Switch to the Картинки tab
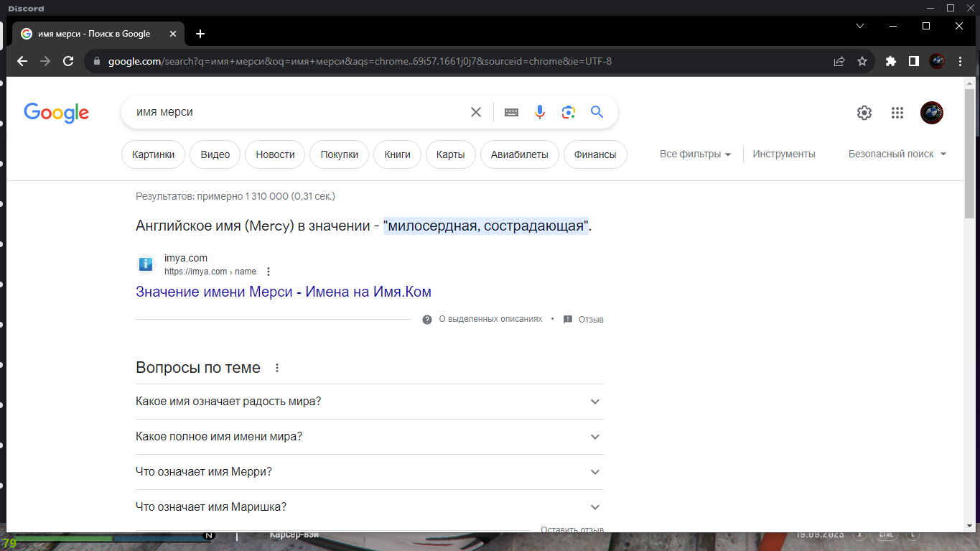The width and height of the screenshot is (980, 551). 154,154
